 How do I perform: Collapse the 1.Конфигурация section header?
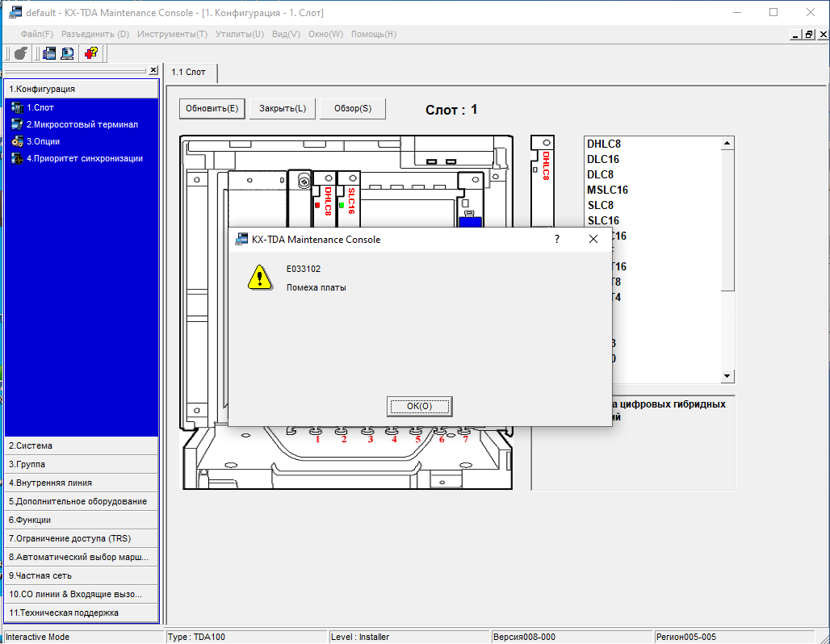click(82, 89)
